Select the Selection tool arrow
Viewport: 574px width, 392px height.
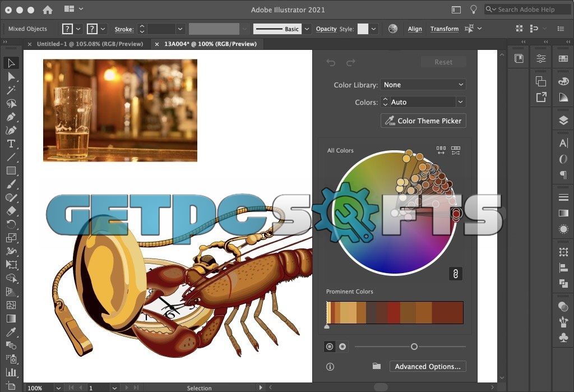pyautogui.click(x=11, y=63)
